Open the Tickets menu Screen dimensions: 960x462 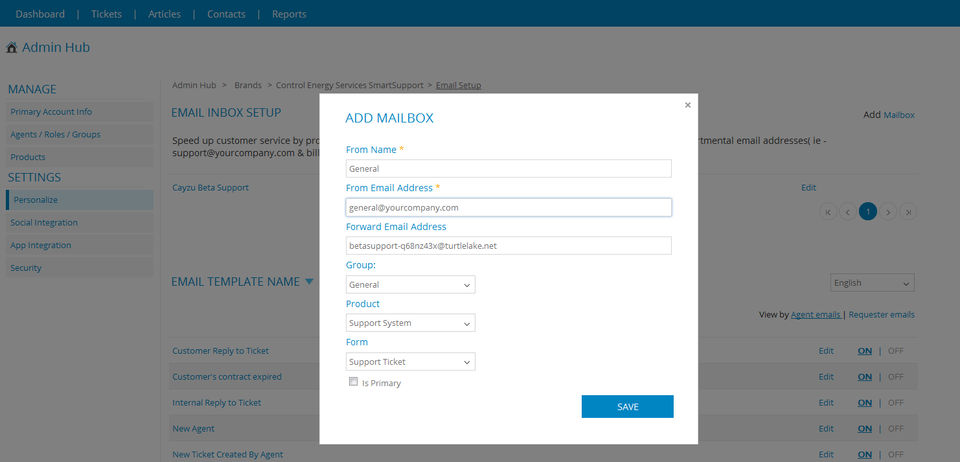(x=106, y=14)
